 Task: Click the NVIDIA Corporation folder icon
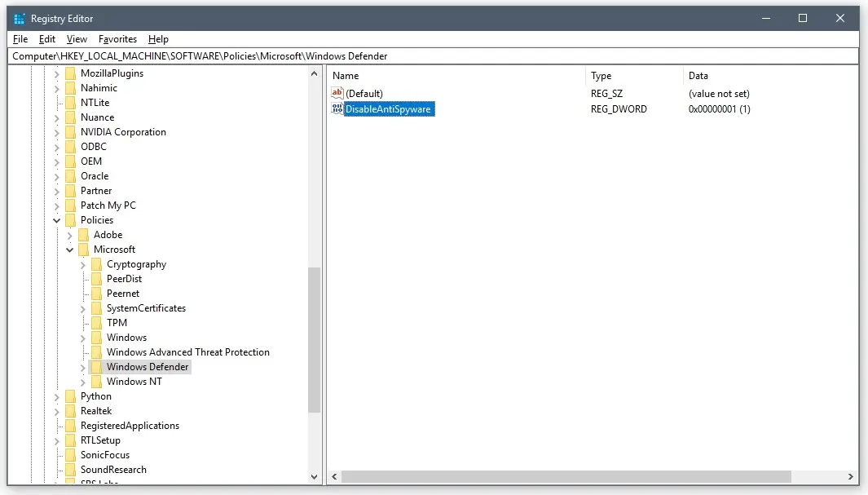(x=70, y=132)
